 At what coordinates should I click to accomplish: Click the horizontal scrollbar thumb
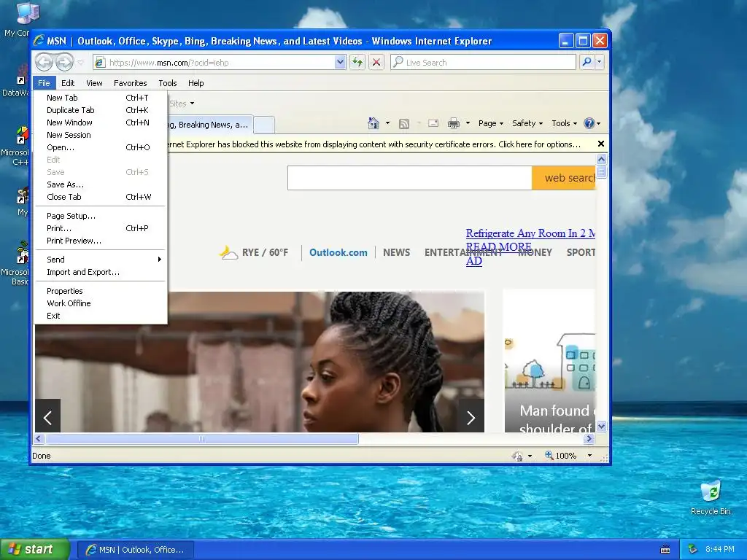click(x=202, y=438)
